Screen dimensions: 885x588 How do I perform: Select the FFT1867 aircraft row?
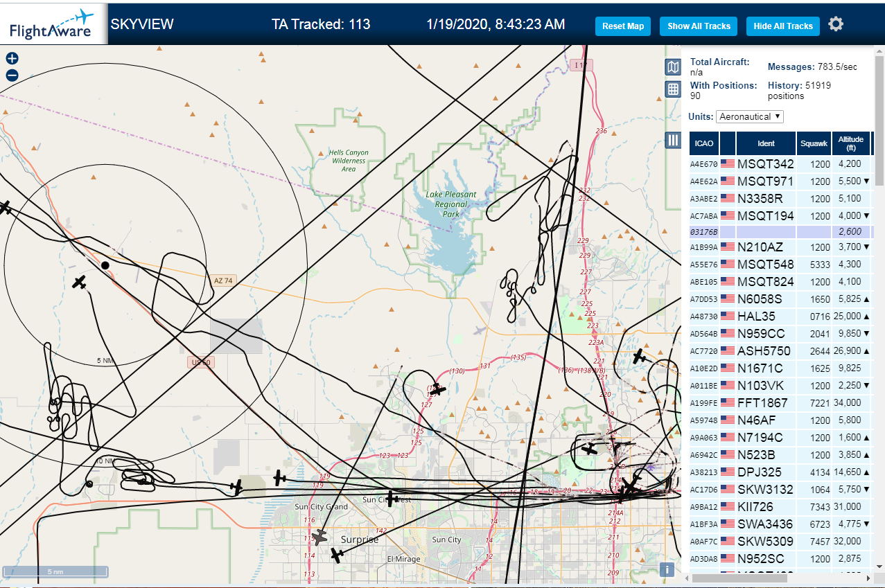(x=782, y=403)
